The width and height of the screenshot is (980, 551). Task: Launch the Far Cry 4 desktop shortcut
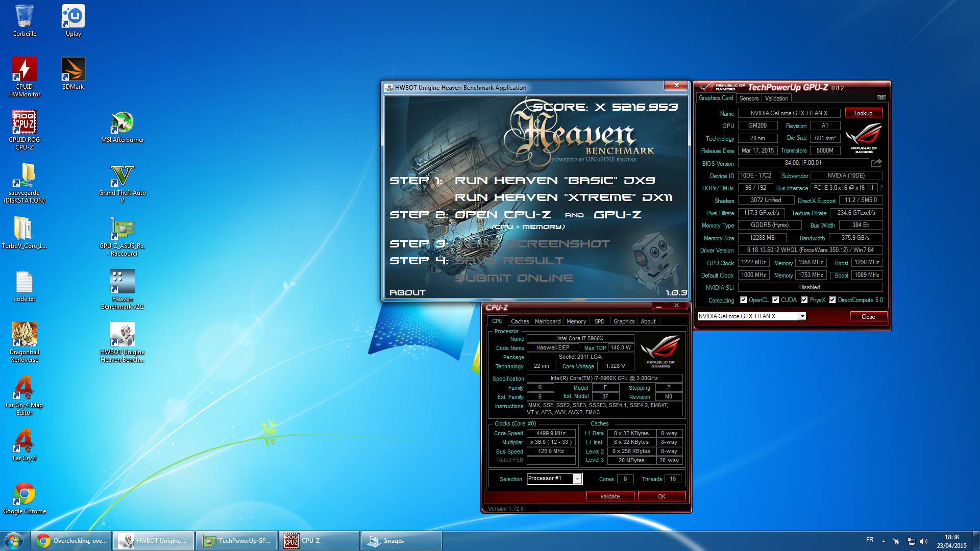pyautogui.click(x=24, y=445)
